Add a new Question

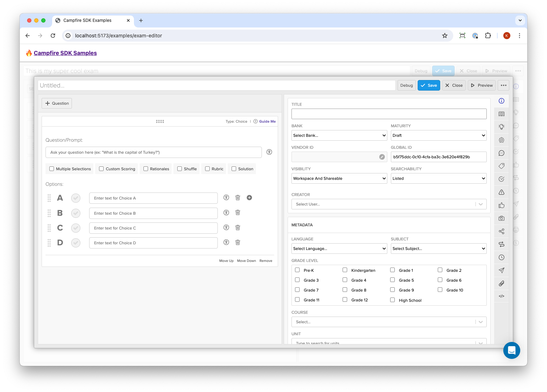[x=57, y=103]
